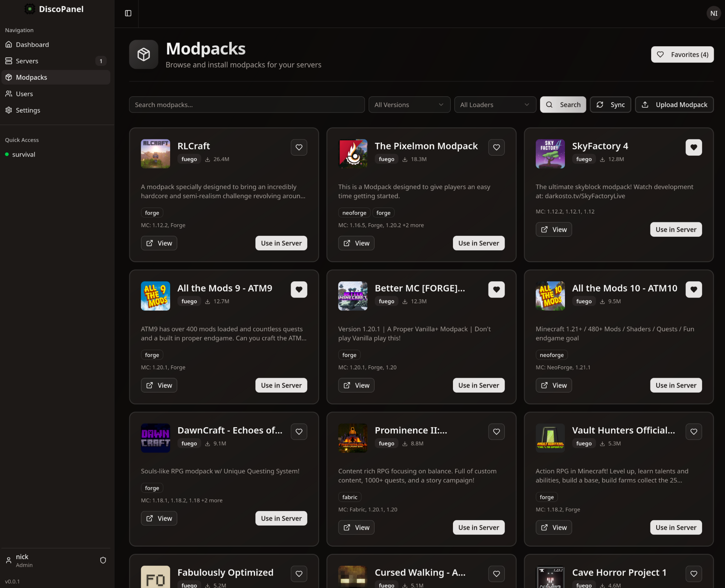Click the Vault Hunters modpack thumbnail
This screenshot has width=725, height=588.
(550, 438)
